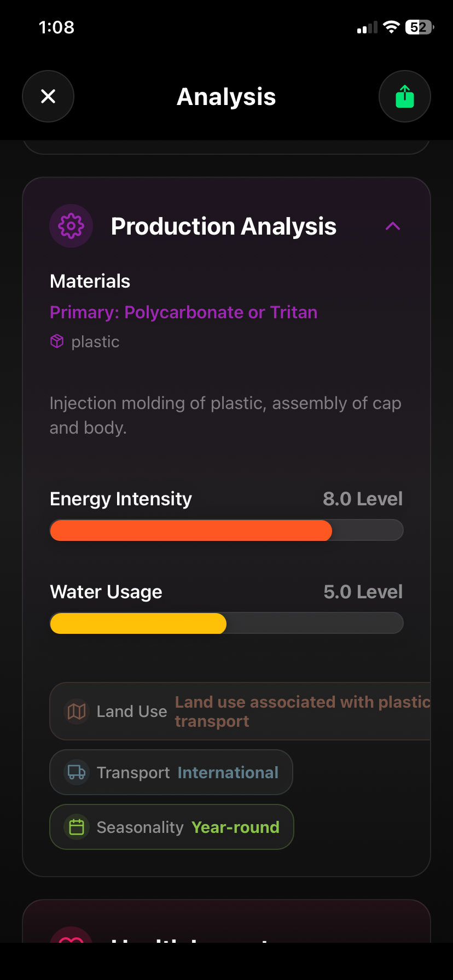
Task: Tap the Wi-Fi status icon
Action: [x=391, y=27]
